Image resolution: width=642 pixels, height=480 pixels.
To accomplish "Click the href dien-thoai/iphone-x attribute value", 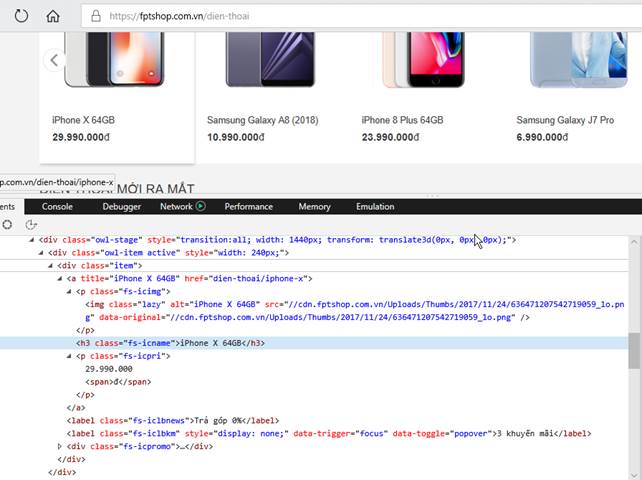I will coord(258,278).
